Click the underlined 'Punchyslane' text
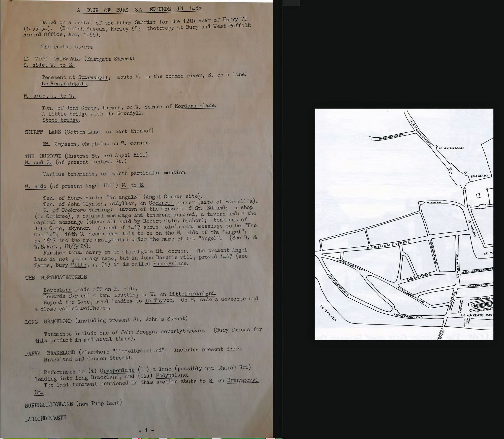504x439 pixels. (x=170, y=264)
